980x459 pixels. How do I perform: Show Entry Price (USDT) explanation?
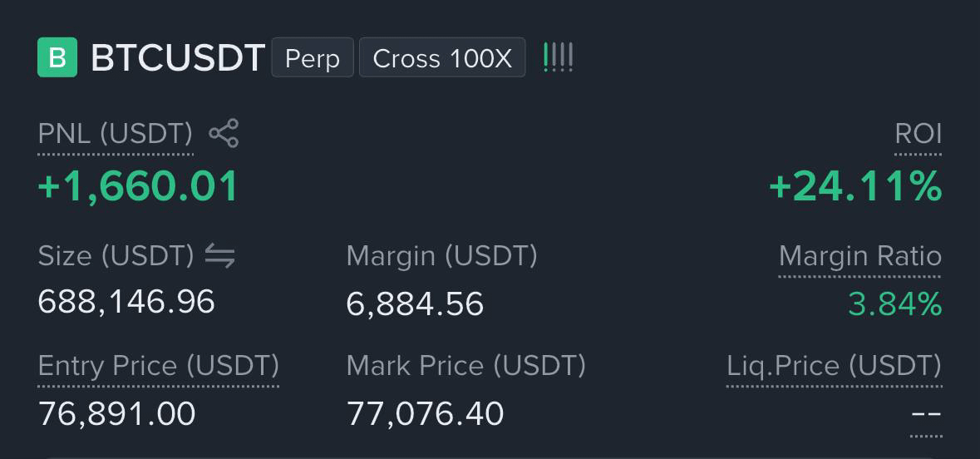pyautogui.click(x=158, y=366)
